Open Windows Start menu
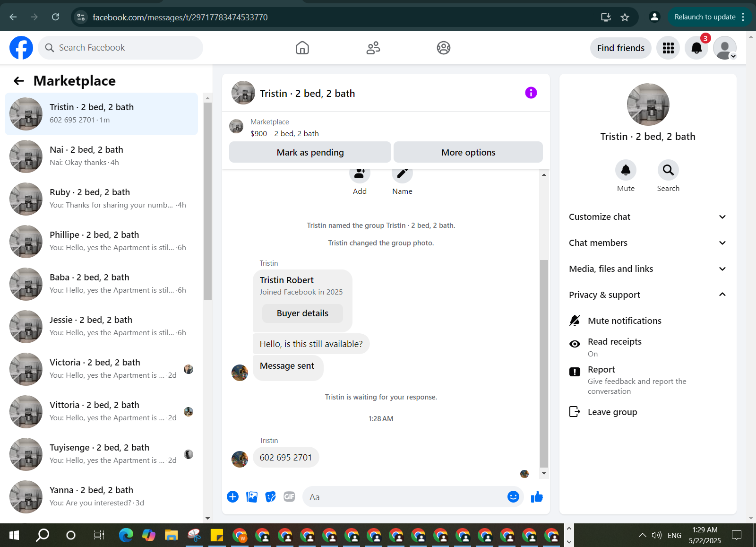Image resolution: width=756 pixels, height=547 pixels. pos(14,535)
